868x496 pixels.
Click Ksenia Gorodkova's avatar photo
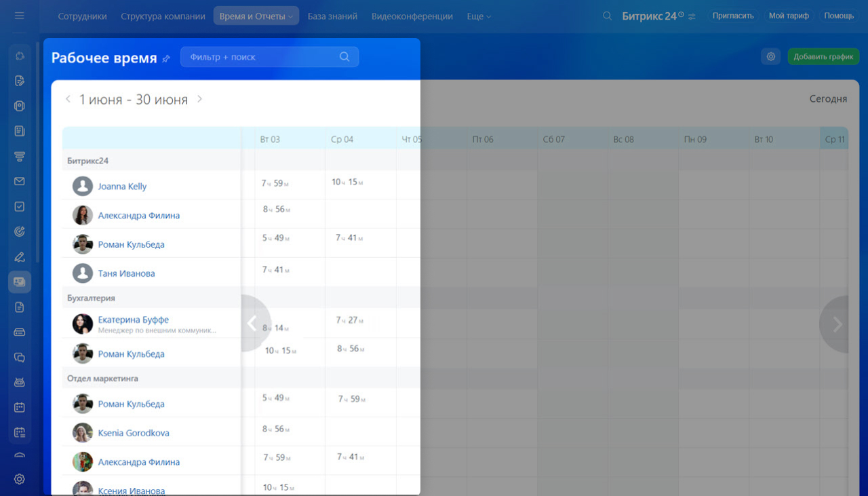tap(83, 433)
